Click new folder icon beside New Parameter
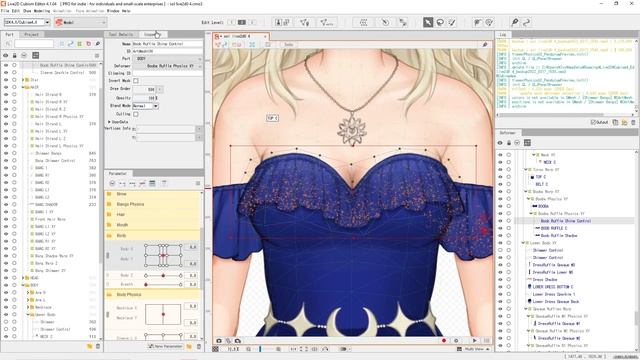 (189, 347)
